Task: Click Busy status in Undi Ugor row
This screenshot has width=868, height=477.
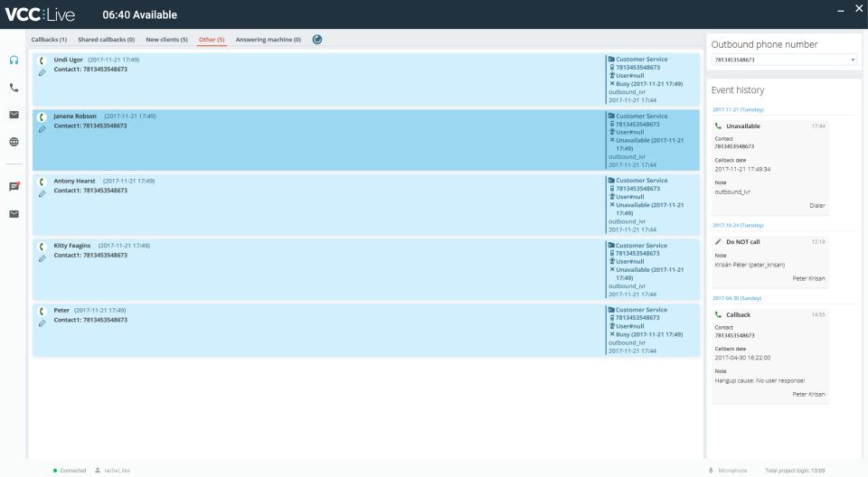Action: click(649, 84)
